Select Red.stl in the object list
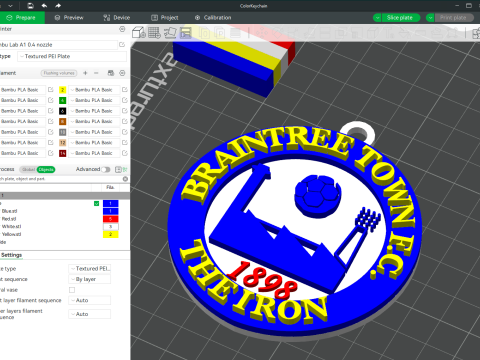The height and width of the screenshot is (360, 480). pyautogui.click(x=9, y=219)
